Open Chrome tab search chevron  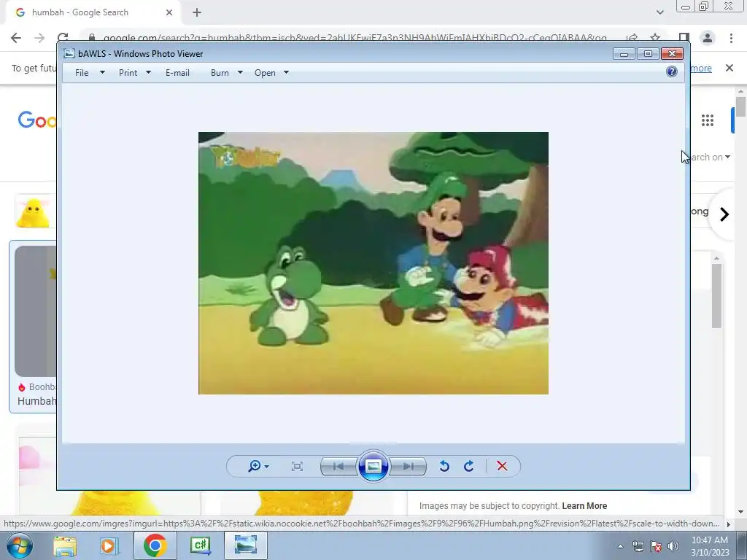click(x=659, y=12)
